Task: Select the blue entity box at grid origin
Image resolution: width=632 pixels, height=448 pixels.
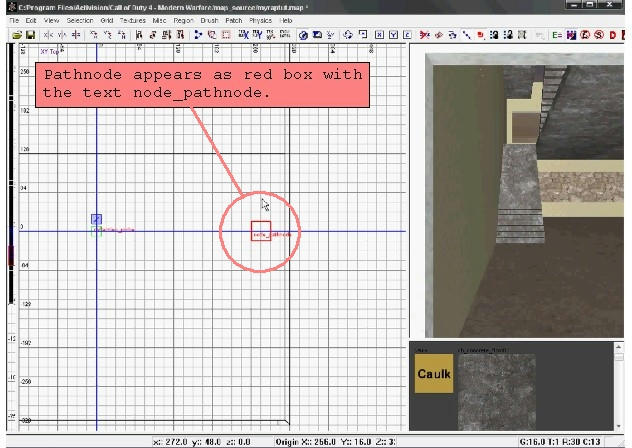Action: coord(96,219)
